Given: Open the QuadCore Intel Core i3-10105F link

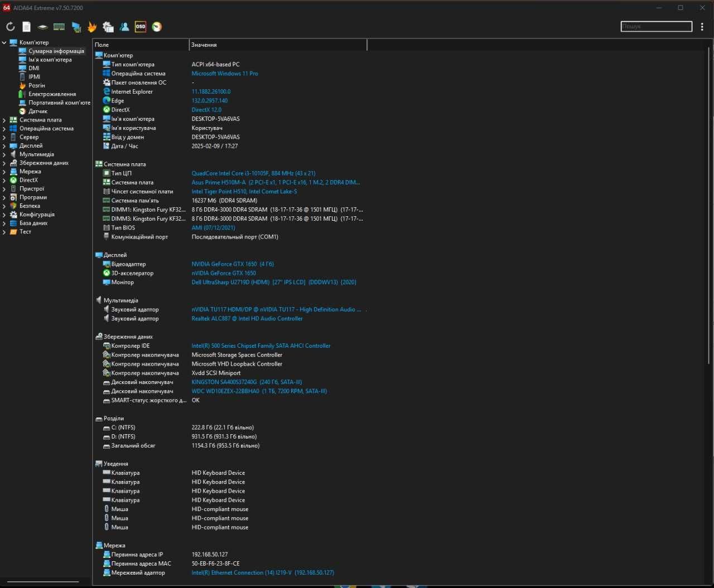Looking at the screenshot, I should coord(253,173).
